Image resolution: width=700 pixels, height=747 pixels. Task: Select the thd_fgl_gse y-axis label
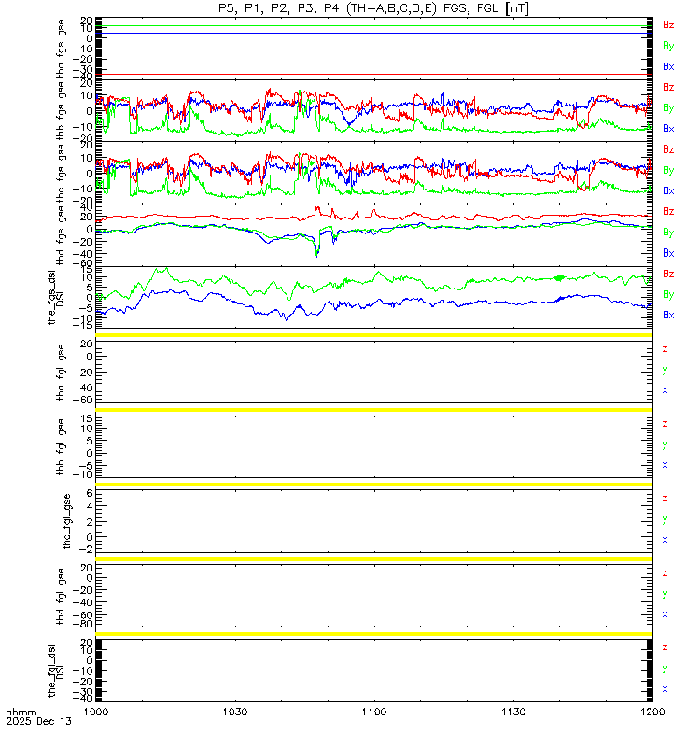[61, 596]
